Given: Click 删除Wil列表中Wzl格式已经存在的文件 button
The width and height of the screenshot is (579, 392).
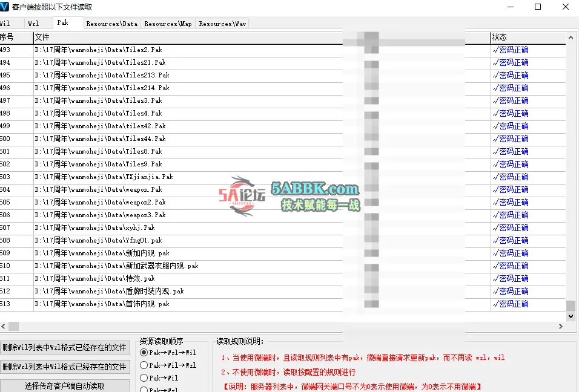Looking at the screenshot, I should pos(65,347).
